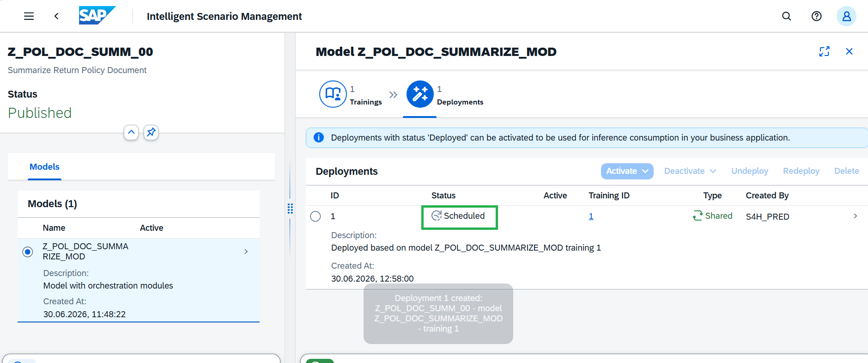Open the search icon in header
The image size is (868, 363).
click(786, 16)
